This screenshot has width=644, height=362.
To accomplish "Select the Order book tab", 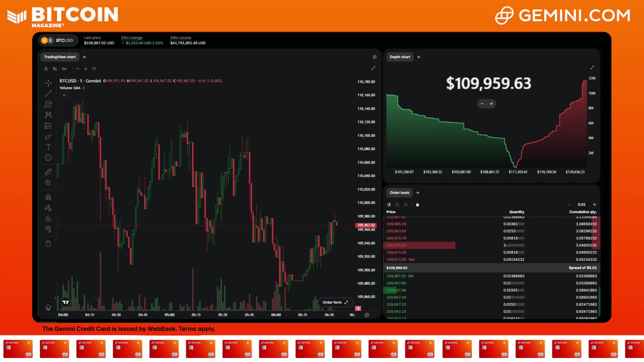I will click(399, 193).
